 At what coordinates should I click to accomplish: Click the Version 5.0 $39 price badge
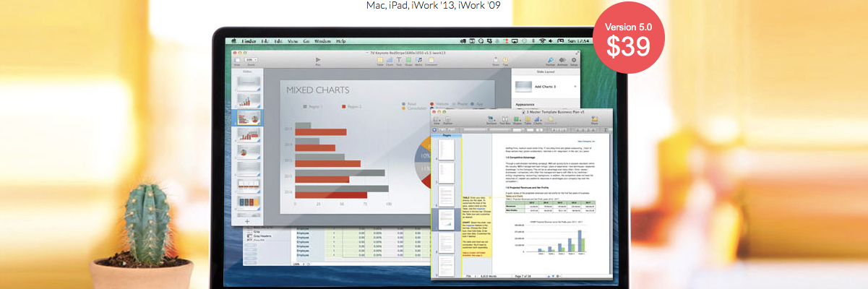tap(628, 38)
